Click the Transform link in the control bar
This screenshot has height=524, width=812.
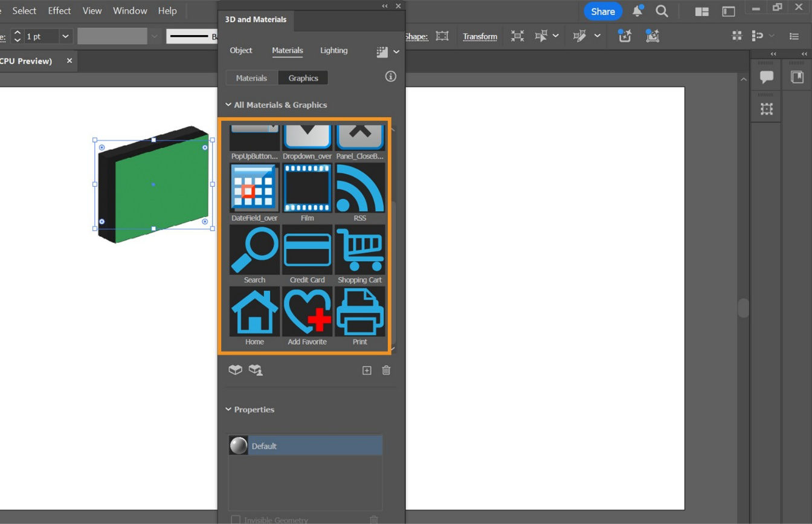(480, 36)
